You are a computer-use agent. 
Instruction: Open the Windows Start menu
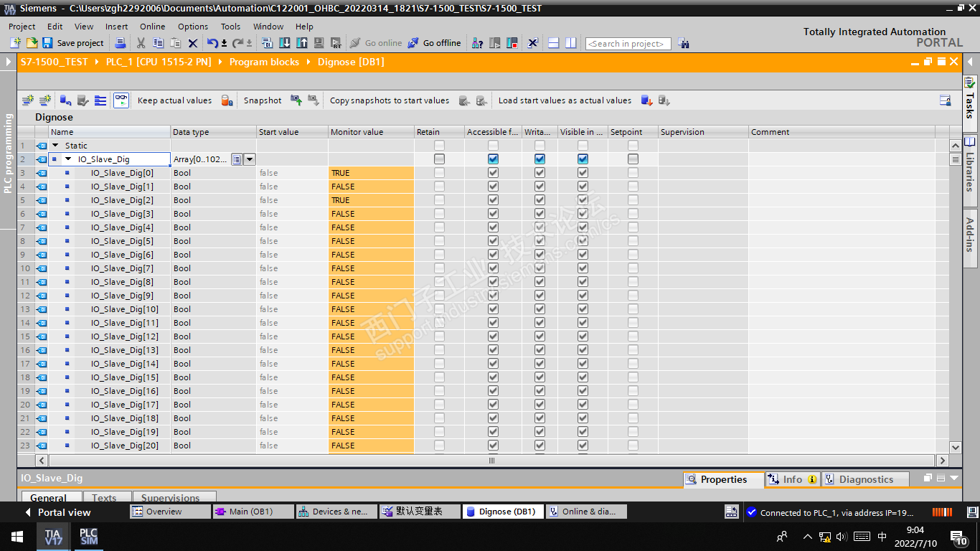17,537
